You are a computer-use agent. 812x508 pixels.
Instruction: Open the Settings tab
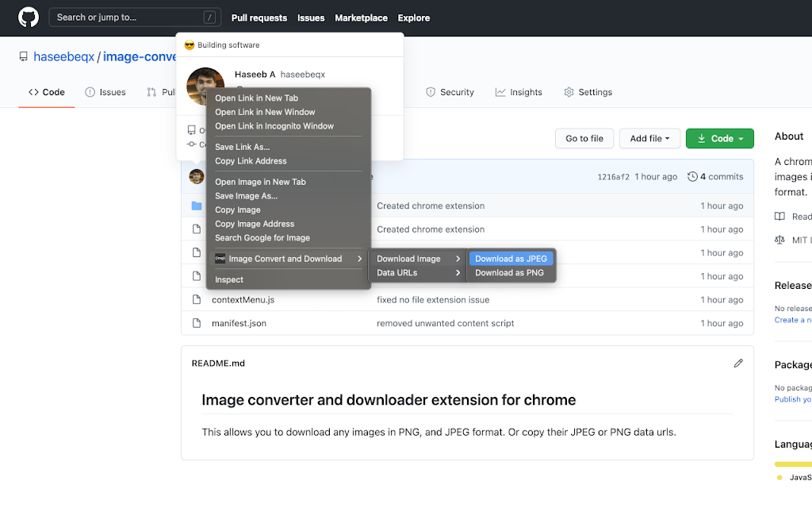point(588,92)
